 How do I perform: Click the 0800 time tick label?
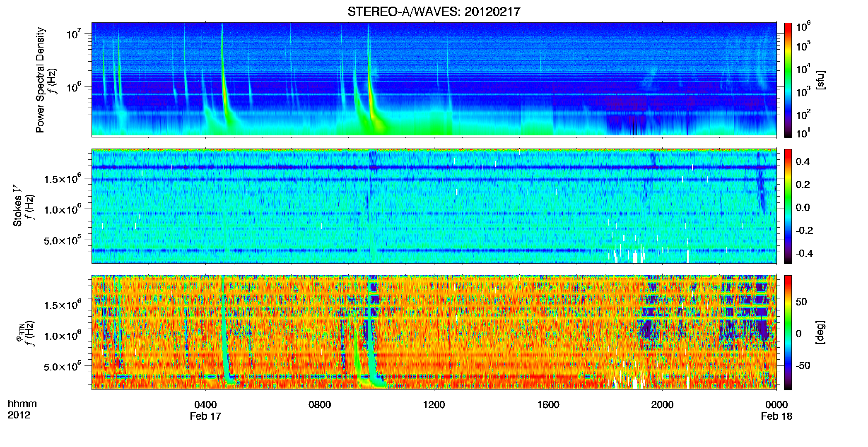tap(320, 404)
